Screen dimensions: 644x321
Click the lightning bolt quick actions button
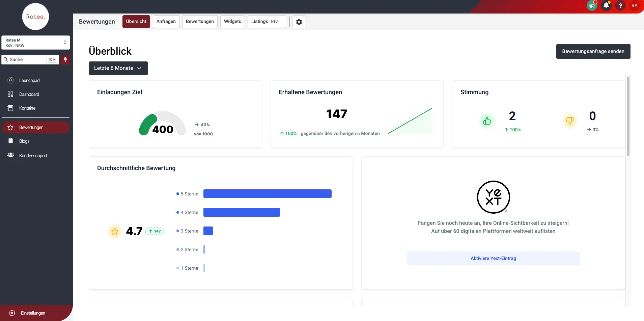click(65, 60)
